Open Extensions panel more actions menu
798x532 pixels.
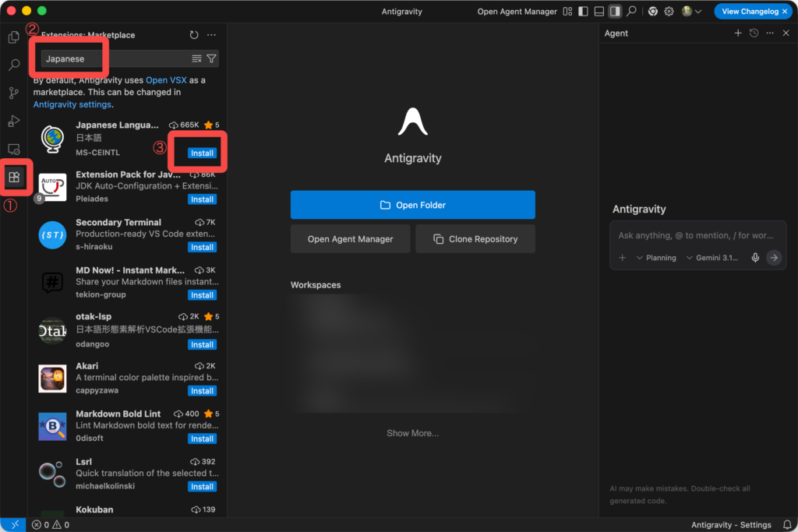211,35
